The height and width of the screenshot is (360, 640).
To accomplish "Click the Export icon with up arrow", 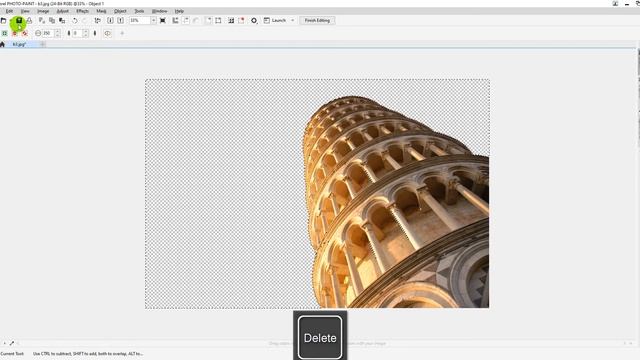I will [x=120, y=20].
